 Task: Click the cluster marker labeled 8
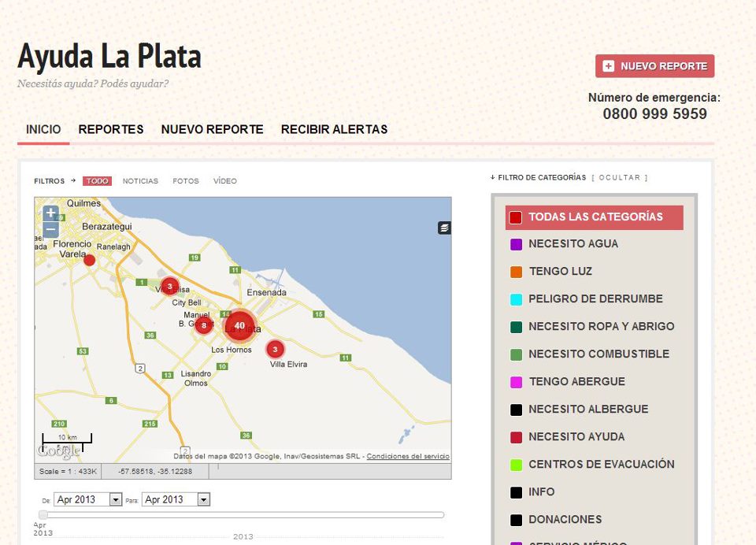coord(203,325)
